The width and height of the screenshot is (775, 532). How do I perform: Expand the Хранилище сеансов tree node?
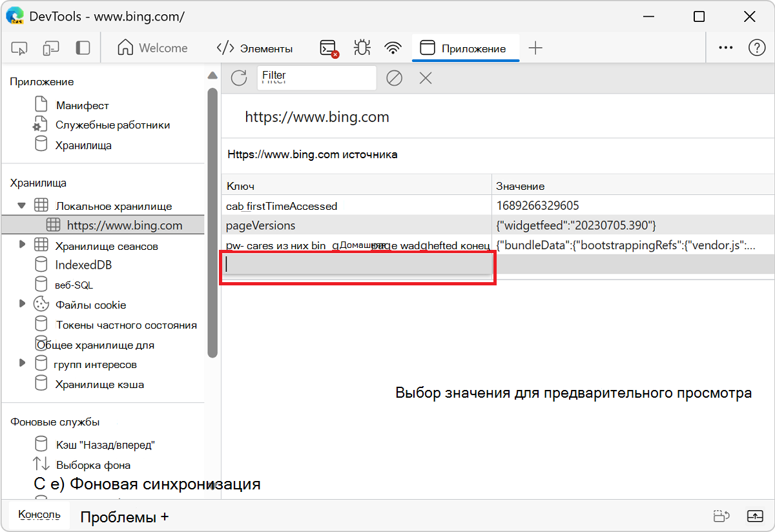[x=22, y=245]
